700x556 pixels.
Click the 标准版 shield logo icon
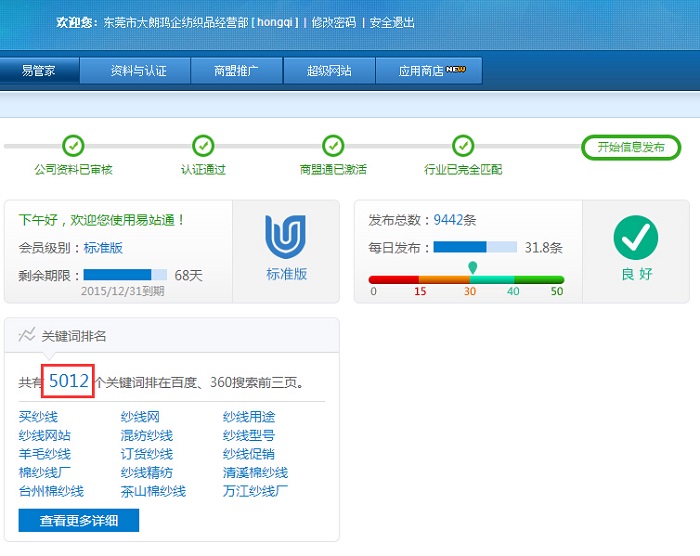[x=286, y=237]
